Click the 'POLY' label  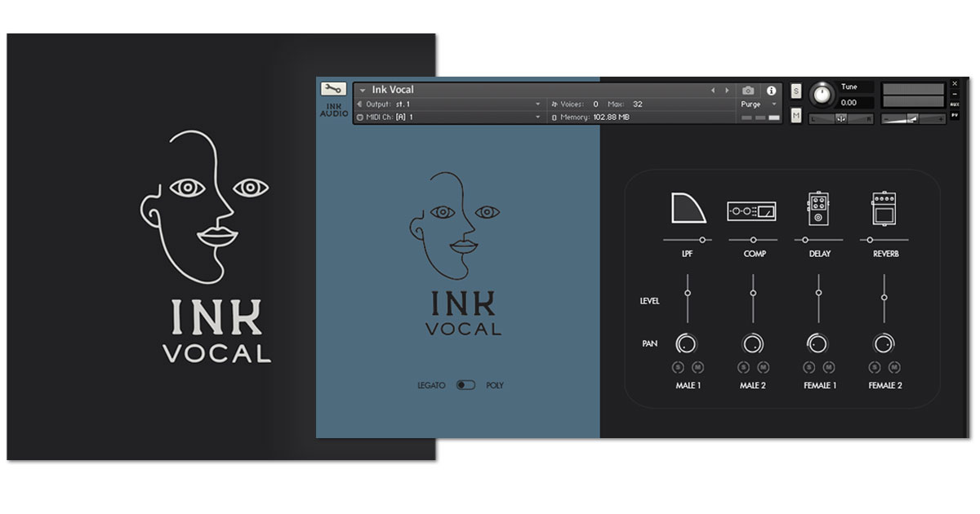(495, 385)
